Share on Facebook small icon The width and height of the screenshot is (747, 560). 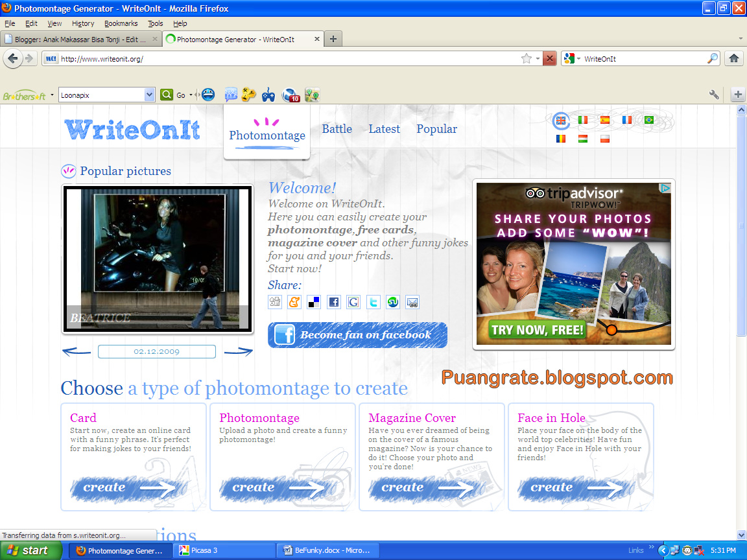pyautogui.click(x=334, y=302)
